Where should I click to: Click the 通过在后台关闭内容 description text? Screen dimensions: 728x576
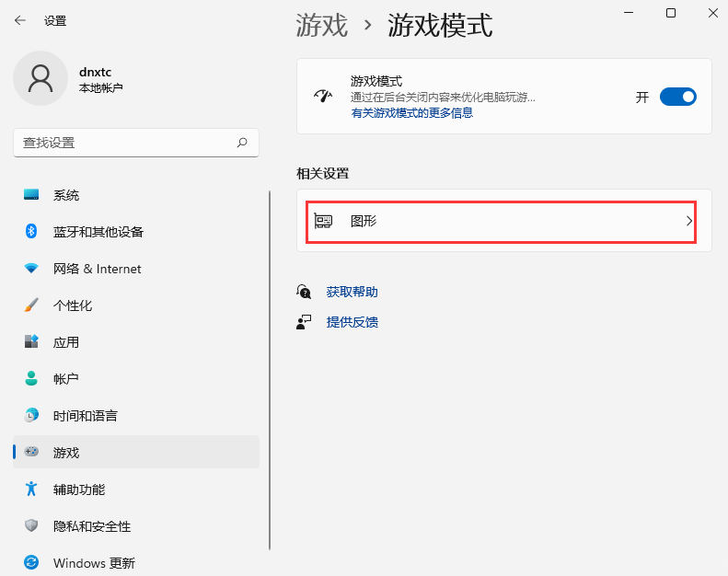tap(443, 97)
